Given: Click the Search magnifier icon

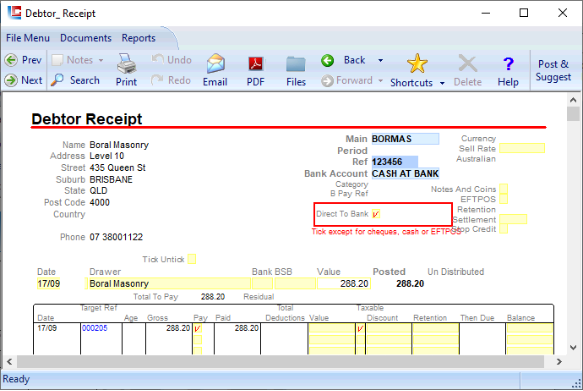Looking at the screenshot, I should tap(57, 80).
